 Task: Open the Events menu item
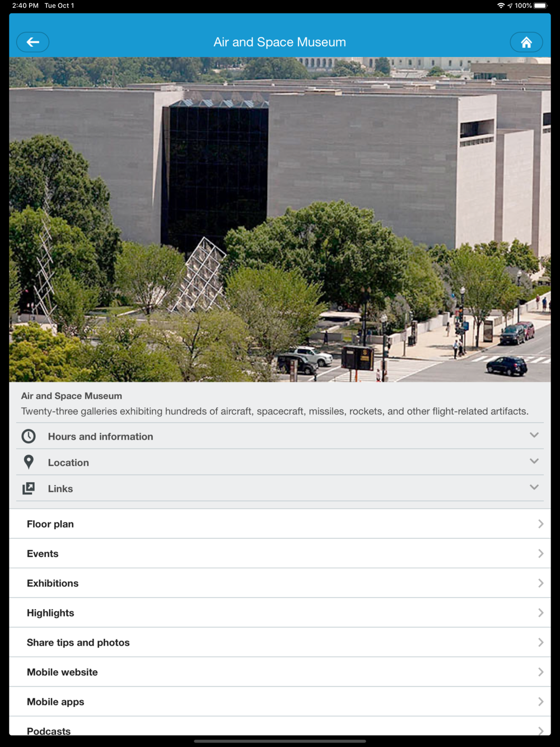click(x=280, y=553)
